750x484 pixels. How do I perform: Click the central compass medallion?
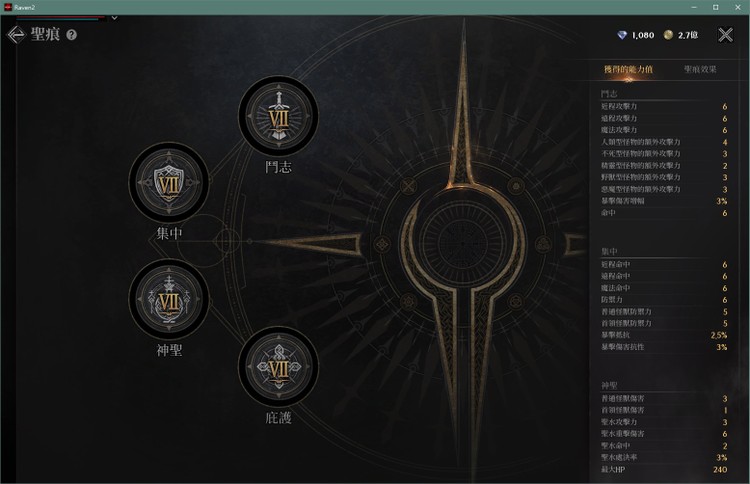463,240
